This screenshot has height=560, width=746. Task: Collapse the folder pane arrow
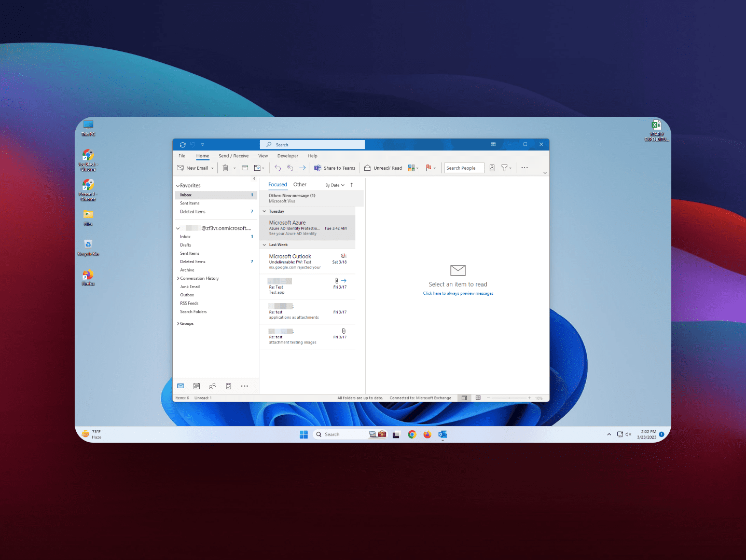point(254,179)
